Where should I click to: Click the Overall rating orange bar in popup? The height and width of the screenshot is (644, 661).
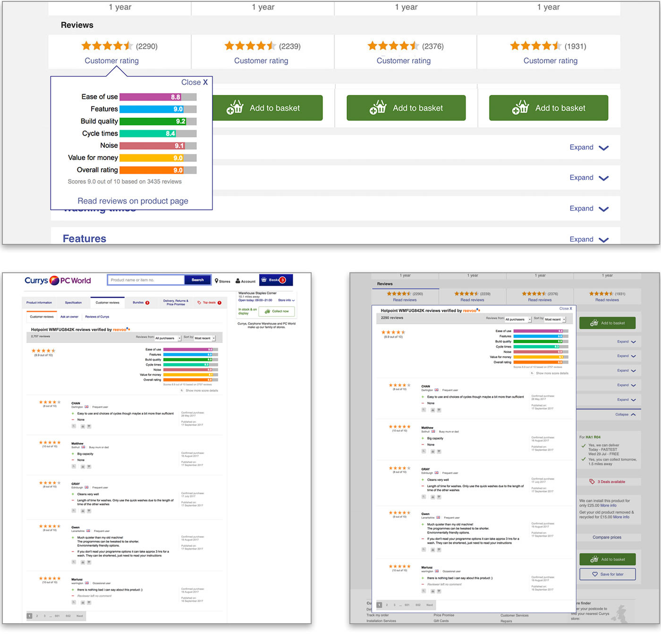click(x=158, y=170)
